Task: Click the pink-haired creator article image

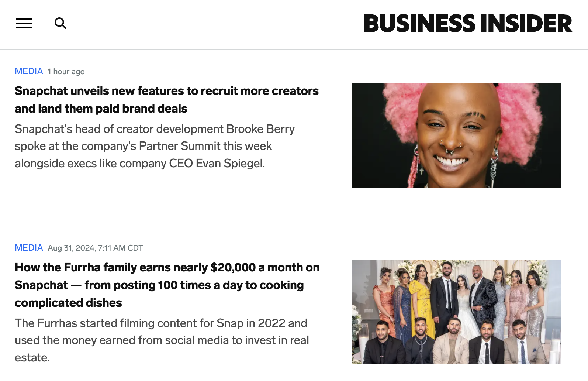Action: tap(456, 135)
